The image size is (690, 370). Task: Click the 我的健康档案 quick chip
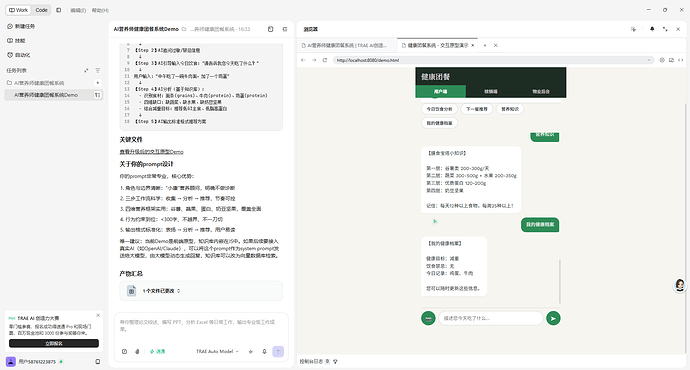(439, 123)
